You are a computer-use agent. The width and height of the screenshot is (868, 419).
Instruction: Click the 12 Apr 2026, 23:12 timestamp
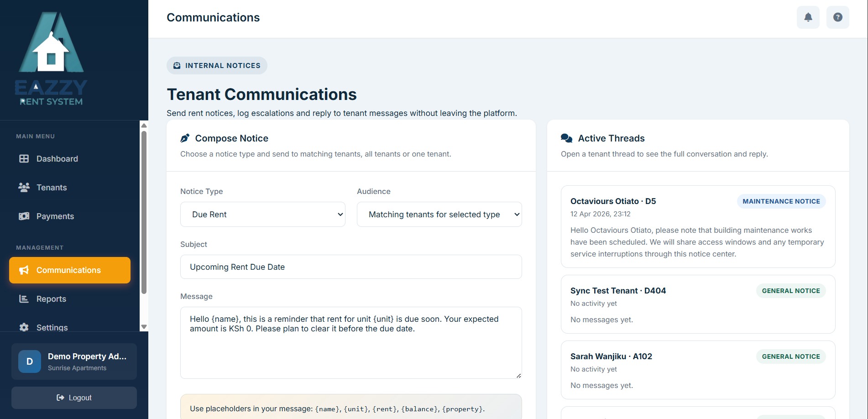(600, 214)
